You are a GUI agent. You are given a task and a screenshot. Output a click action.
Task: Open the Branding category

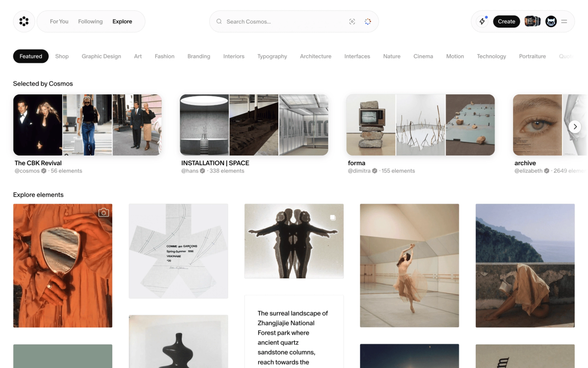click(x=199, y=56)
